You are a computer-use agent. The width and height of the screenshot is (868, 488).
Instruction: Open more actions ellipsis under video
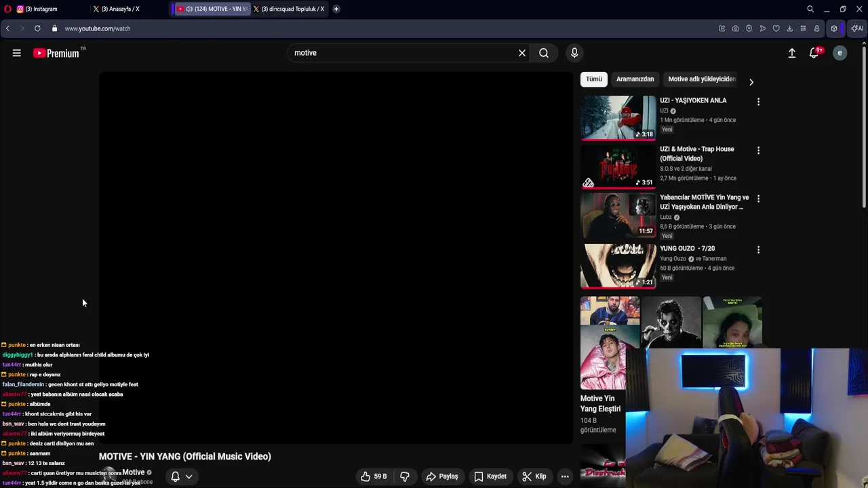(x=565, y=476)
